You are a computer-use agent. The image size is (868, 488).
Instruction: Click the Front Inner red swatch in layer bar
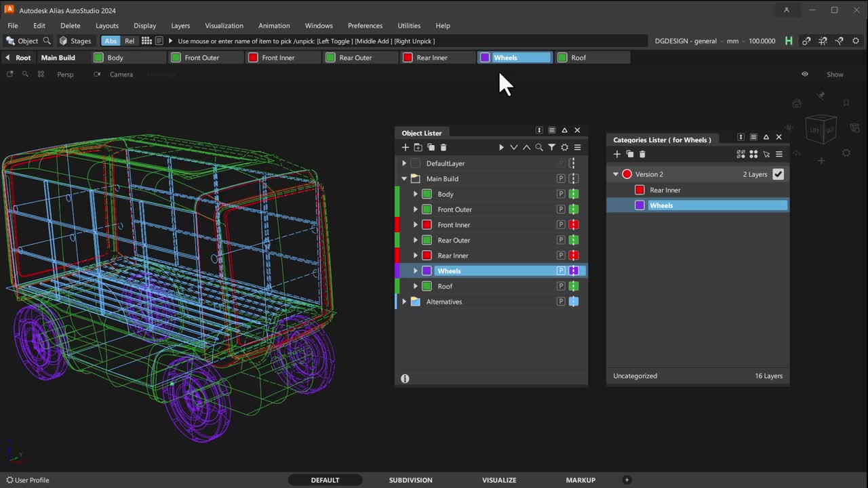click(253, 58)
